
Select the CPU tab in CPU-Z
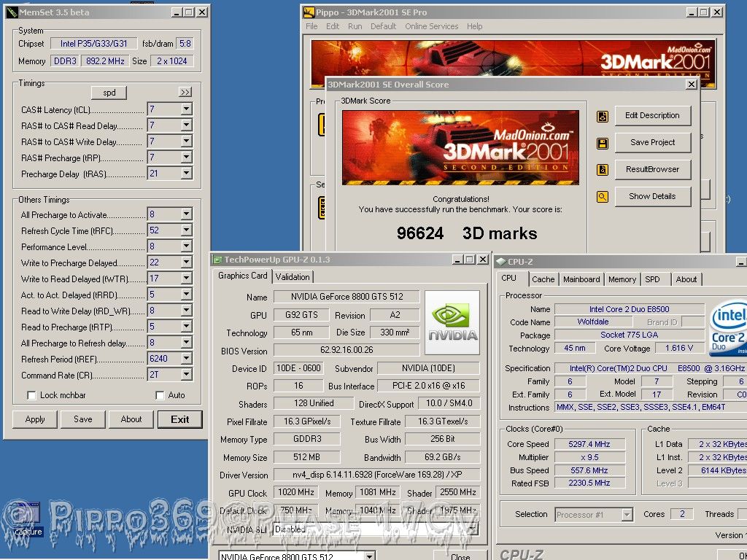508,278
